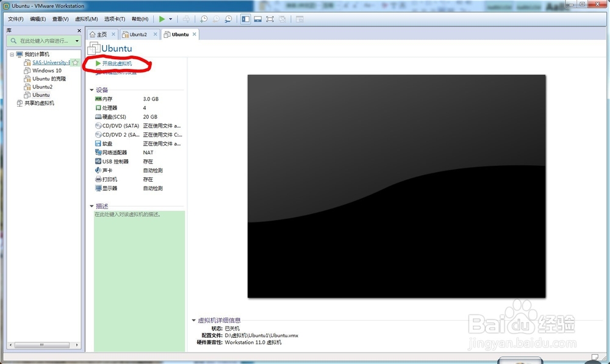Toggle the thumbnail bar toolbar button
610x364 pixels.
point(257,19)
